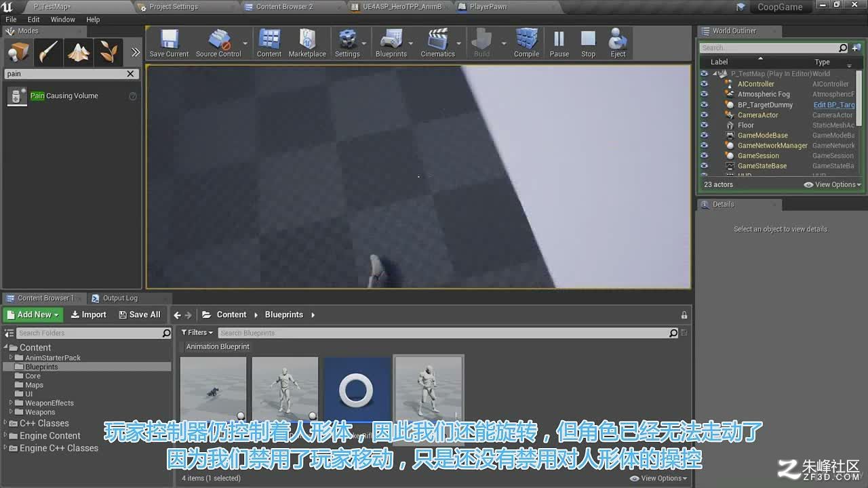This screenshot has width=868, height=488.
Task: Click the Compile toolbar icon
Action: (526, 43)
